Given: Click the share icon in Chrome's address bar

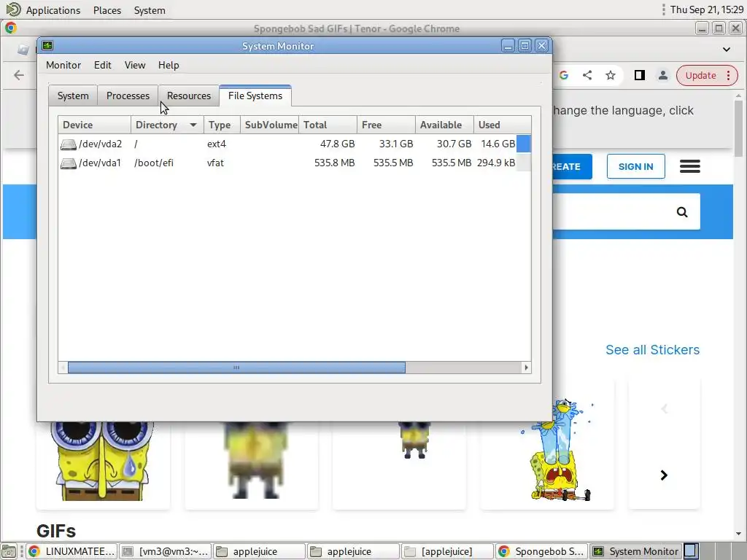Looking at the screenshot, I should (x=587, y=75).
